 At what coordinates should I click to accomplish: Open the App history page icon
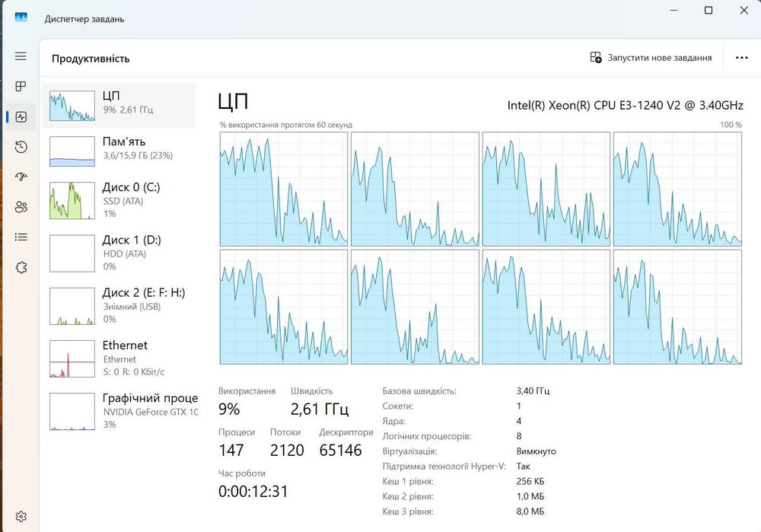21,147
